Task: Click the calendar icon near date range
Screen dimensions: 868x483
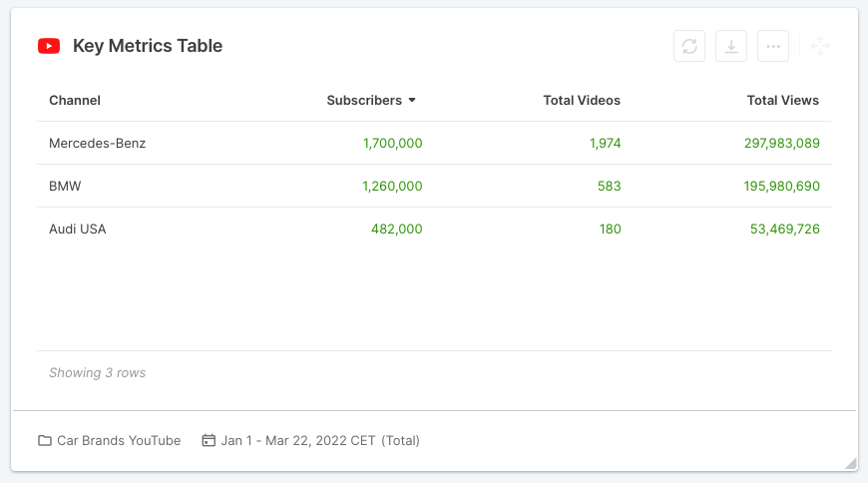Action: pos(209,440)
